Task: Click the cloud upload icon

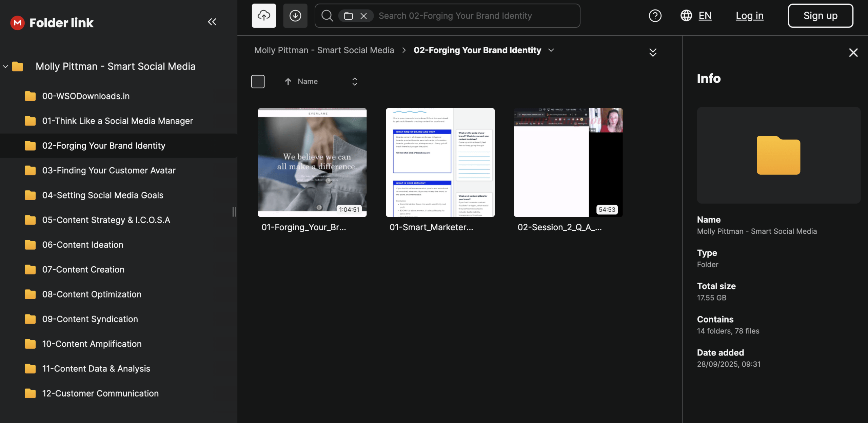Action: pyautogui.click(x=264, y=16)
